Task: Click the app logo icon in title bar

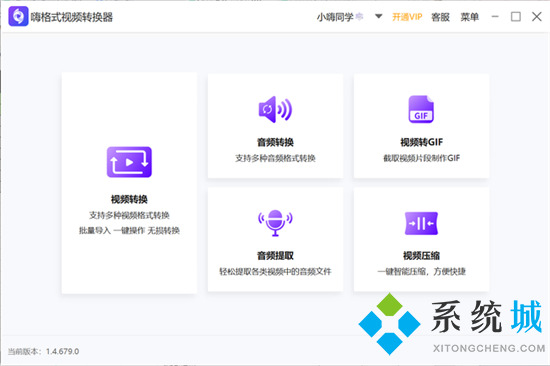Action: pos(18,16)
